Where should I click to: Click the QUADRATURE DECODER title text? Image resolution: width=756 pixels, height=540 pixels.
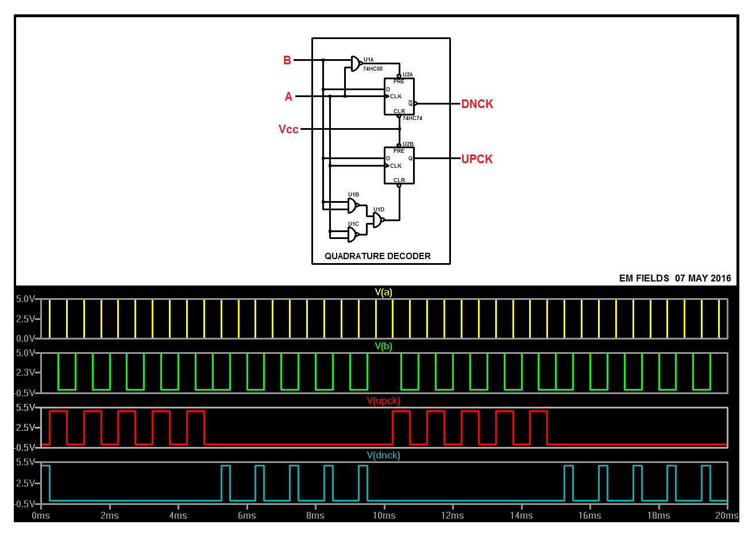click(377, 256)
